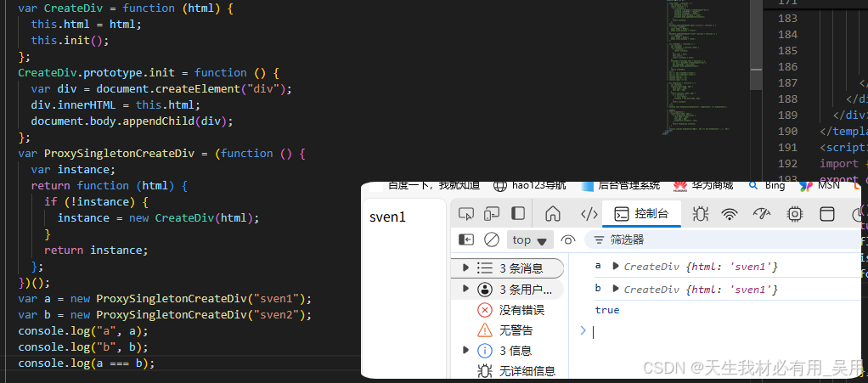Image resolution: width=868 pixels, height=383 pixels.
Task: Open the MSN bookmark
Action: tap(820, 186)
